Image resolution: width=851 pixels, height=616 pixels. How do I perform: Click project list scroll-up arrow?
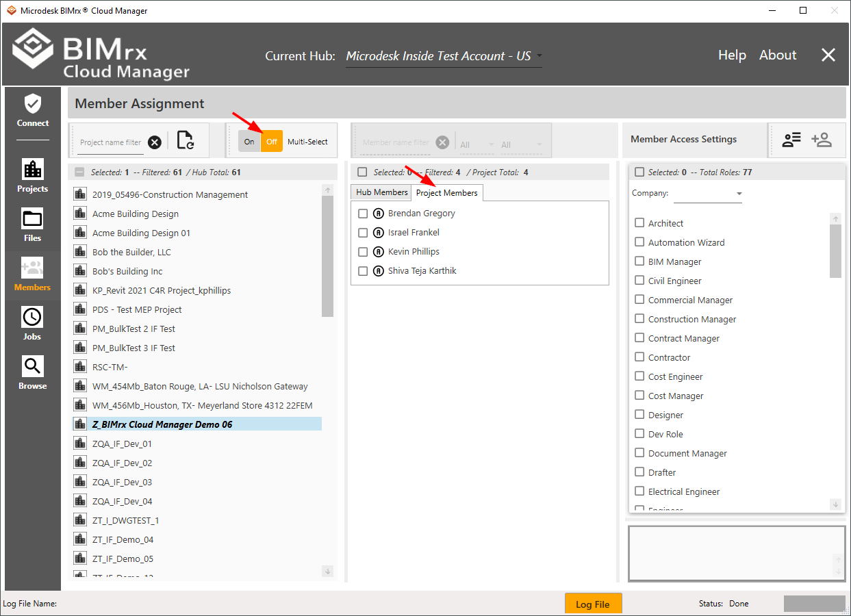tap(327, 190)
